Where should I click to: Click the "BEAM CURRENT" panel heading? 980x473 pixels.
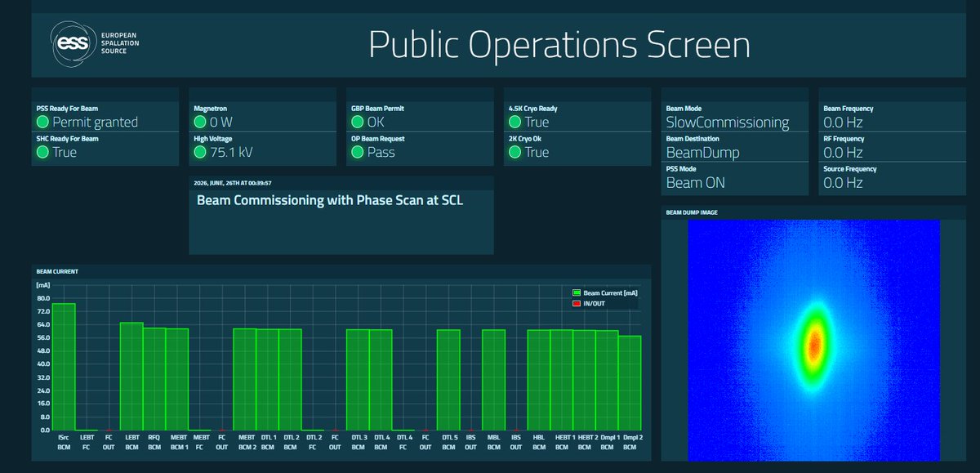(x=59, y=270)
